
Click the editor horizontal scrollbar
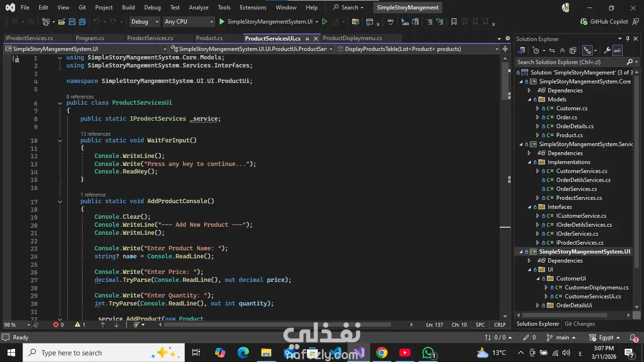click(x=276, y=325)
